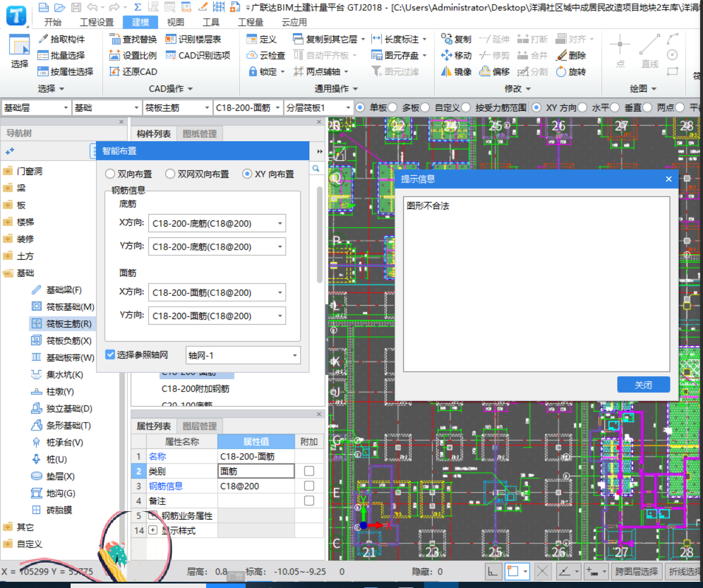This screenshot has width=703, height=588.
Task: Select 两点辅轴 two-point auxiliary axis
Action: 320,72
